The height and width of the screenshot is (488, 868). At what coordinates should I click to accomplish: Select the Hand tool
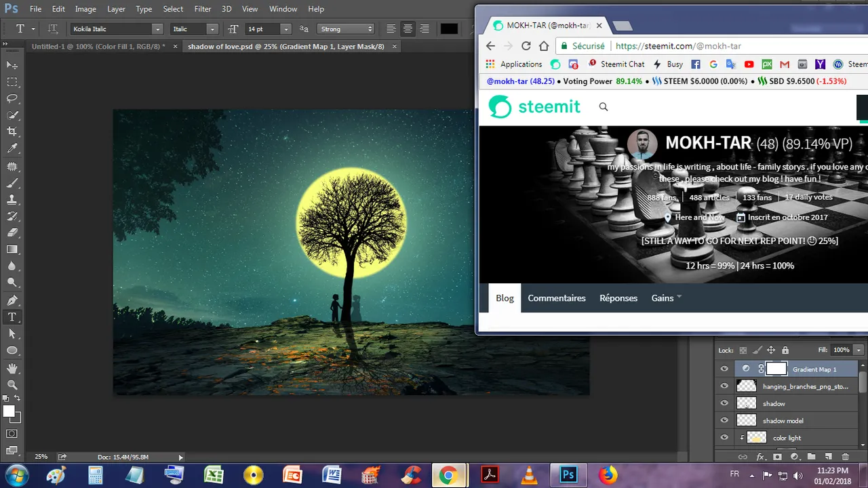point(12,368)
